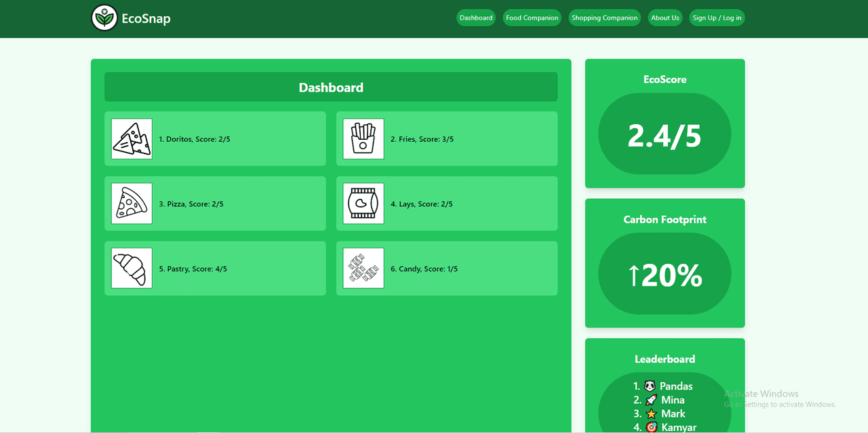Screen dimensions: 868x433
Task: Click the Dashboard heading banner
Action: point(331,88)
